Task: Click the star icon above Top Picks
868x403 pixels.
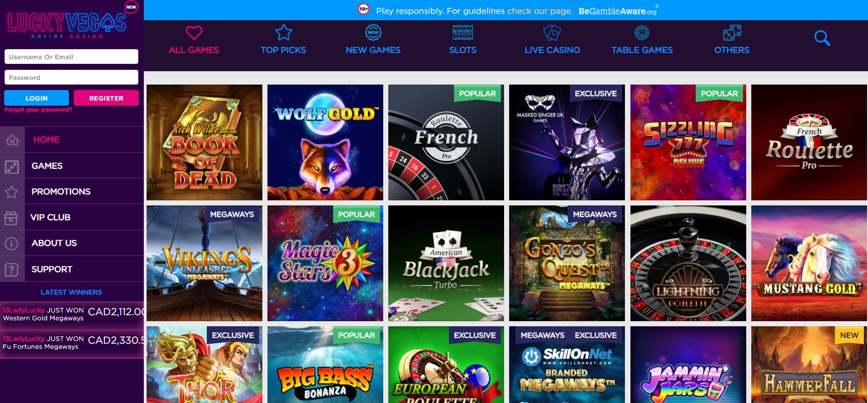Action: [x=284, y=33]
